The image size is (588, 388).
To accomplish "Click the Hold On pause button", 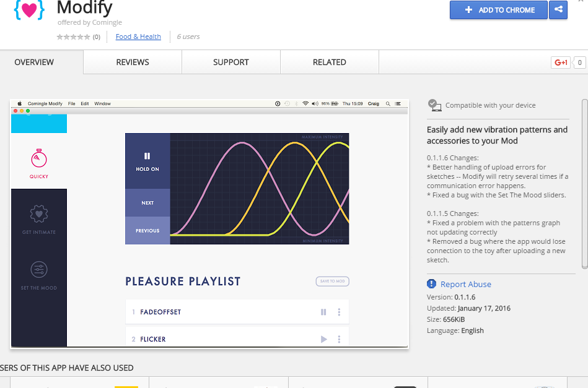I will [x=147, y=161].
